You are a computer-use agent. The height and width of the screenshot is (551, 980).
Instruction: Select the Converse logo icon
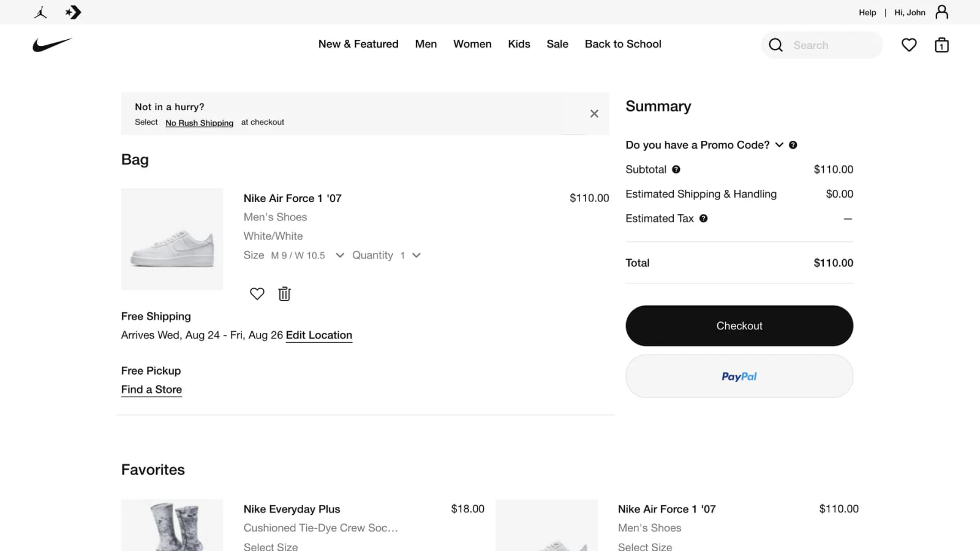coord(73,12)
